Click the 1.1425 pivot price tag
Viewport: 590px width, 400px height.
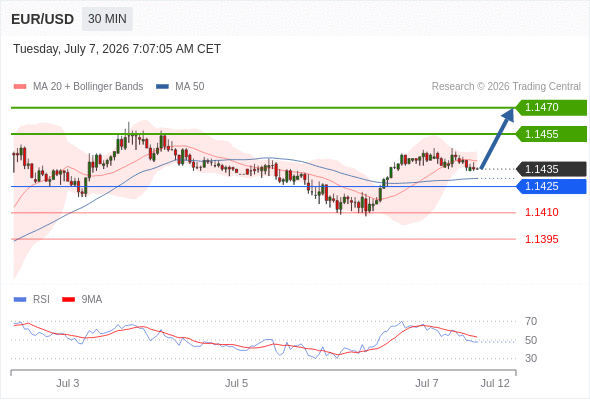pos(551,186)
